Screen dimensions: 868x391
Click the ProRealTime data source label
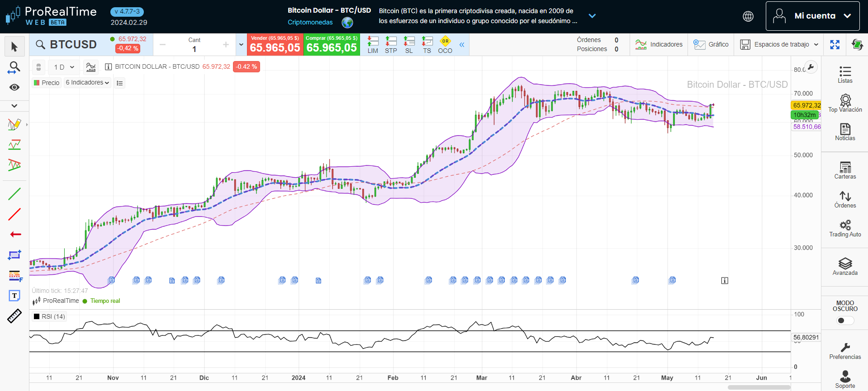pos(61,301)
